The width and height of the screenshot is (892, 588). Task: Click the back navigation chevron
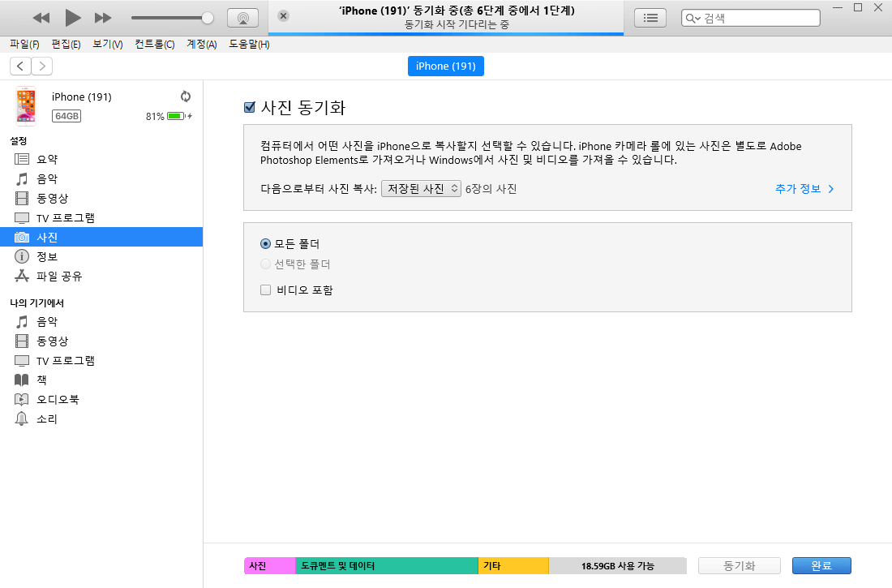(x=19, y=66)
